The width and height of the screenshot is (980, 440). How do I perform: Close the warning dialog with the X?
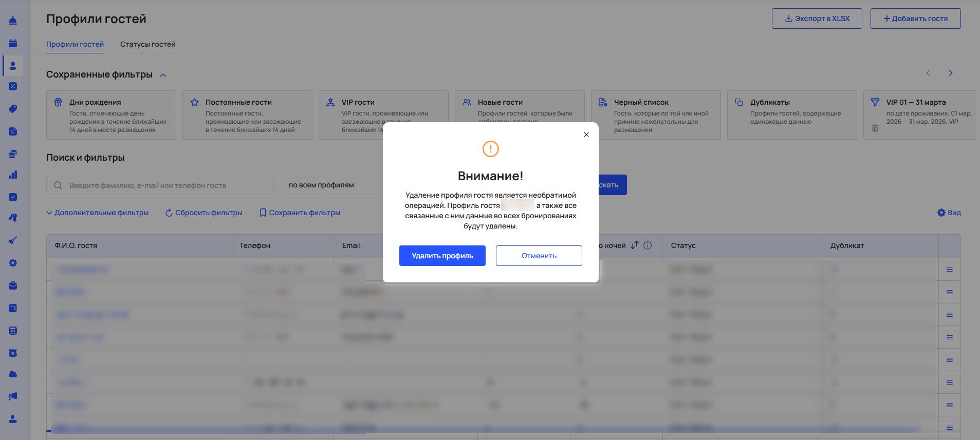click(586, 135)
